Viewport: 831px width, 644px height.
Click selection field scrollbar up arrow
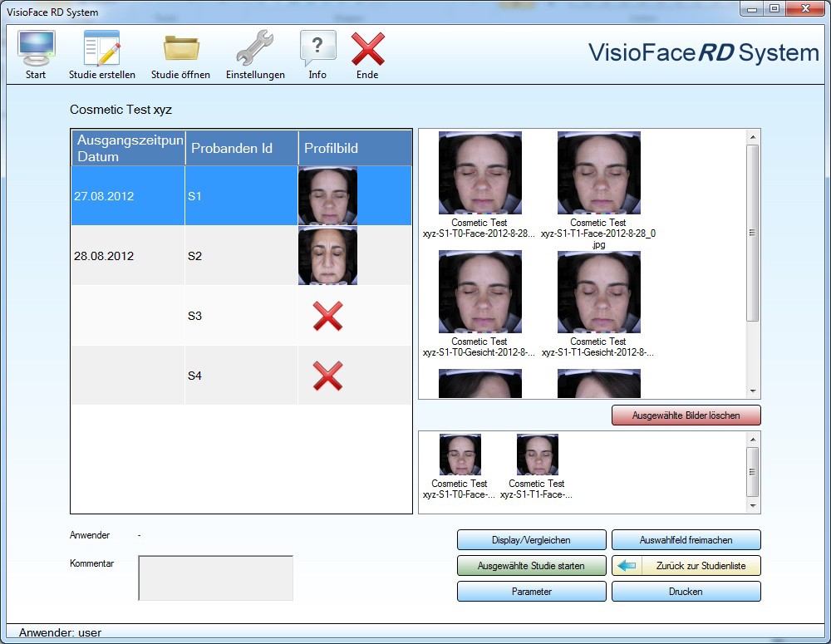(753, 440)
